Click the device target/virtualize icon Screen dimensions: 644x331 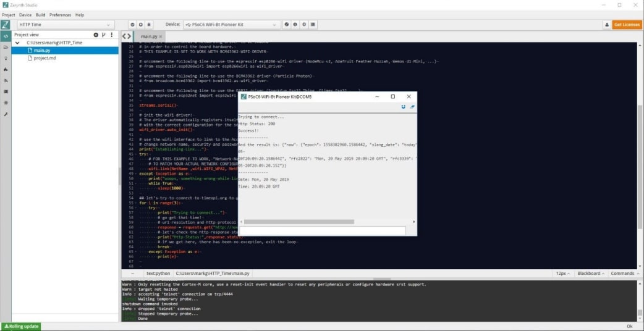[304, 25]
